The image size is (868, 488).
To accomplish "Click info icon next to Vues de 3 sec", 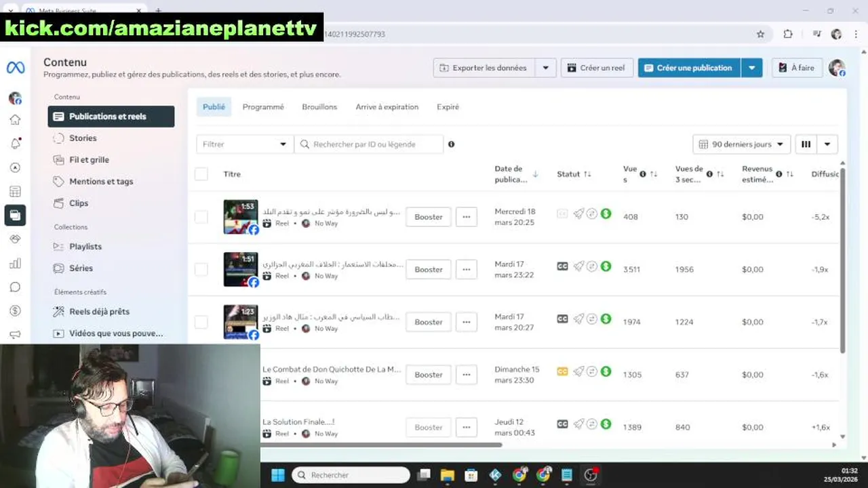I will point(709,174).
